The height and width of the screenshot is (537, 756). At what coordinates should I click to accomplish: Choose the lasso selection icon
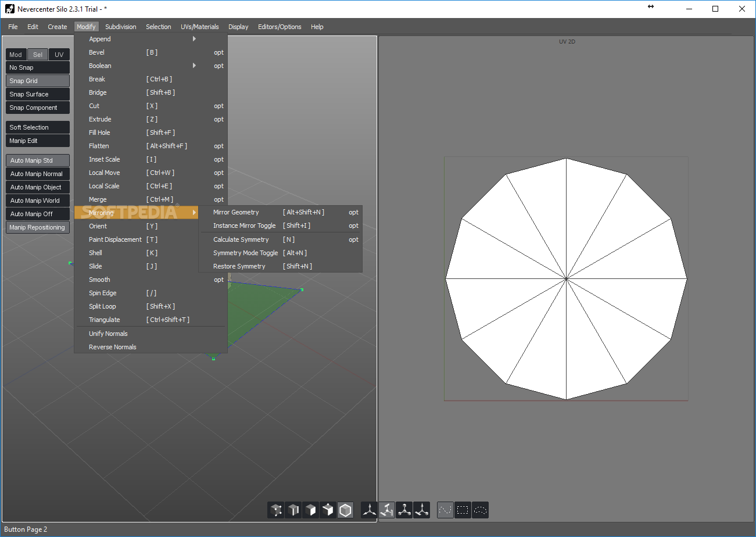point(480,510)
